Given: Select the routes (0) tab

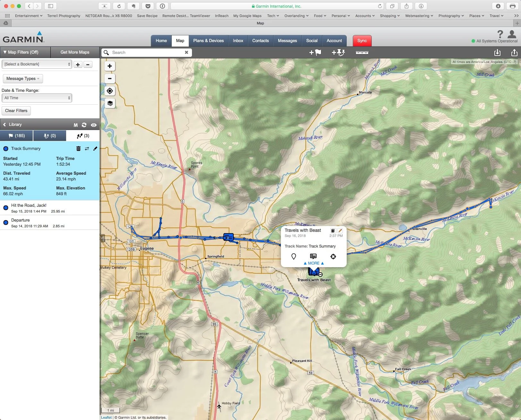Looking at the screenshot, I should (50, 136).
